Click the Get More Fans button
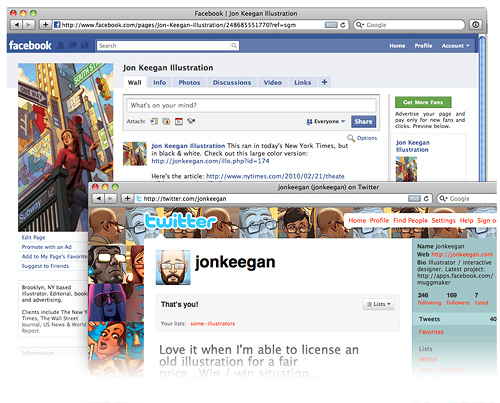Viewport: 500px width, 403px height. pos(423,102)
